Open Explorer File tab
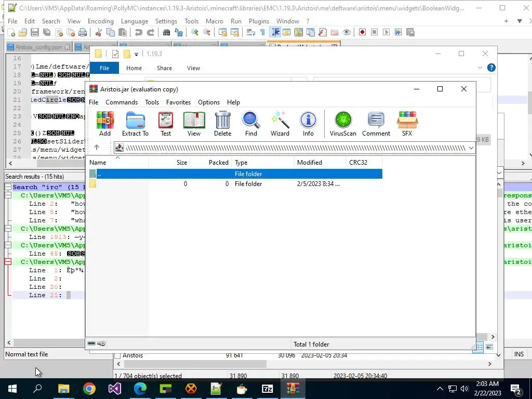 click(104, 68)
